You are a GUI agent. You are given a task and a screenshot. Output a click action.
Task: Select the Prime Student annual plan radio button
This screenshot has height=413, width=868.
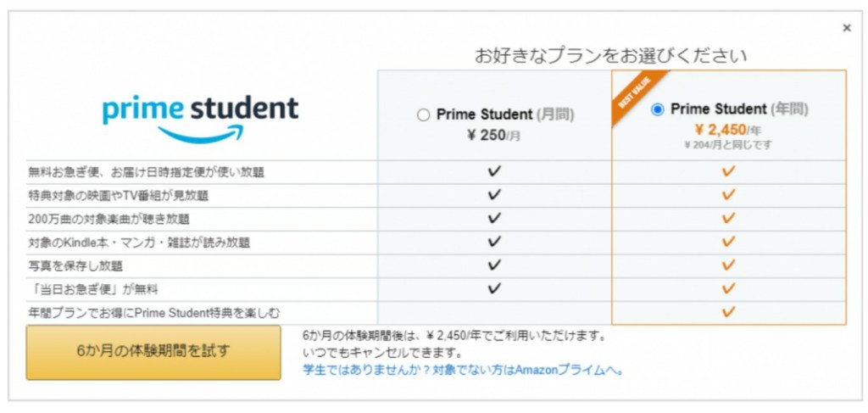point(658,110)
